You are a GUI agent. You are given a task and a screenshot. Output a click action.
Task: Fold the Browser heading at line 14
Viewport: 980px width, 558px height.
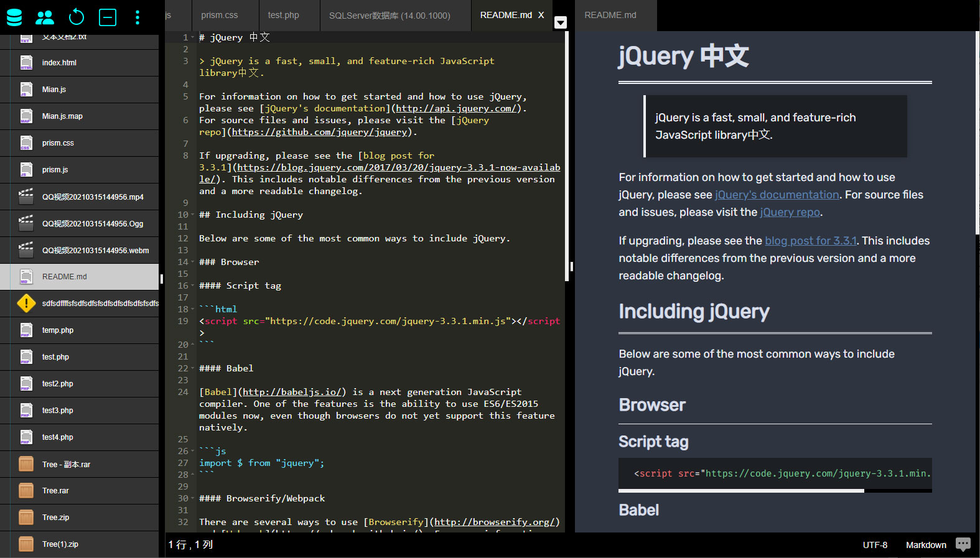click(x=193, y=263)
